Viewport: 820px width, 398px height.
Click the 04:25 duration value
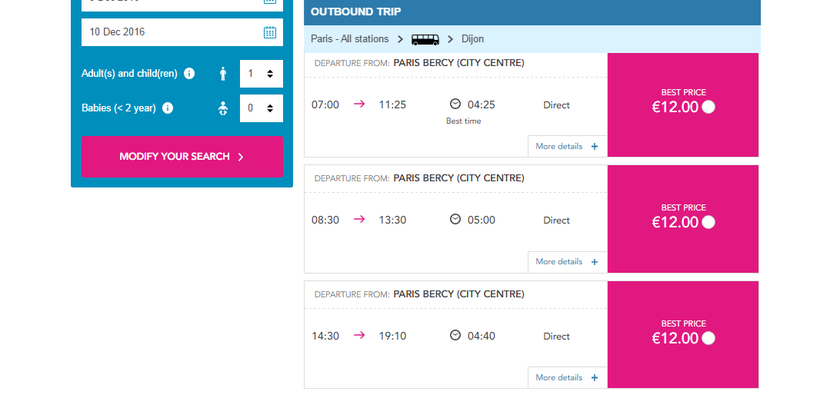481,105
